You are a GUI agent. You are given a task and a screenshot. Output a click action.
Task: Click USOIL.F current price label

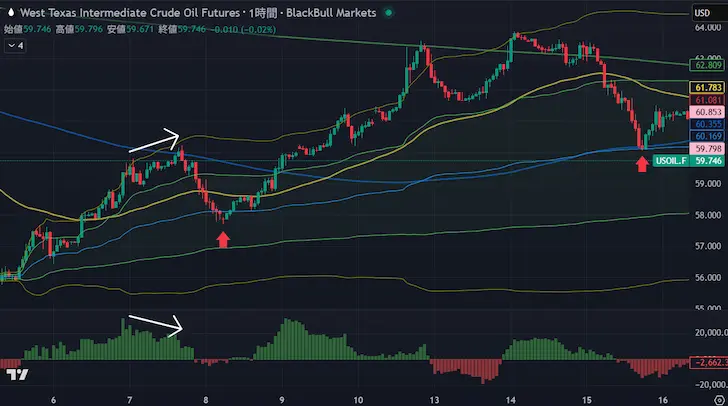688,160
